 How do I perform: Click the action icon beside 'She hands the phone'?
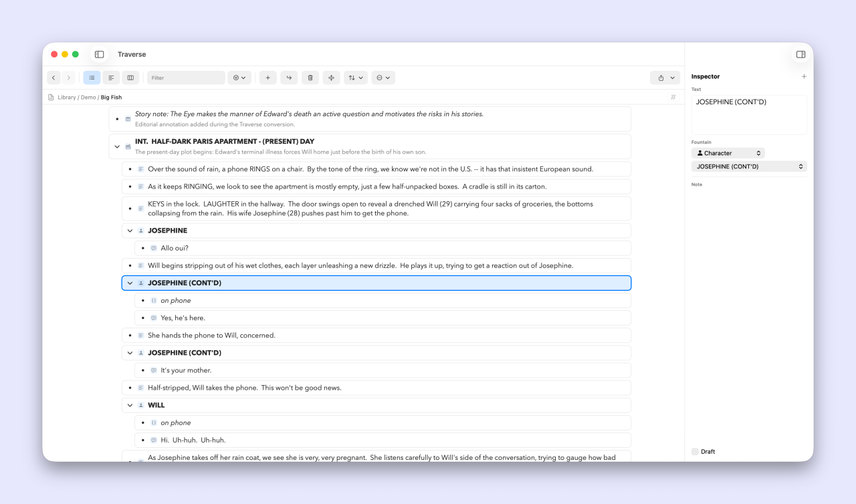click(141, 336)
